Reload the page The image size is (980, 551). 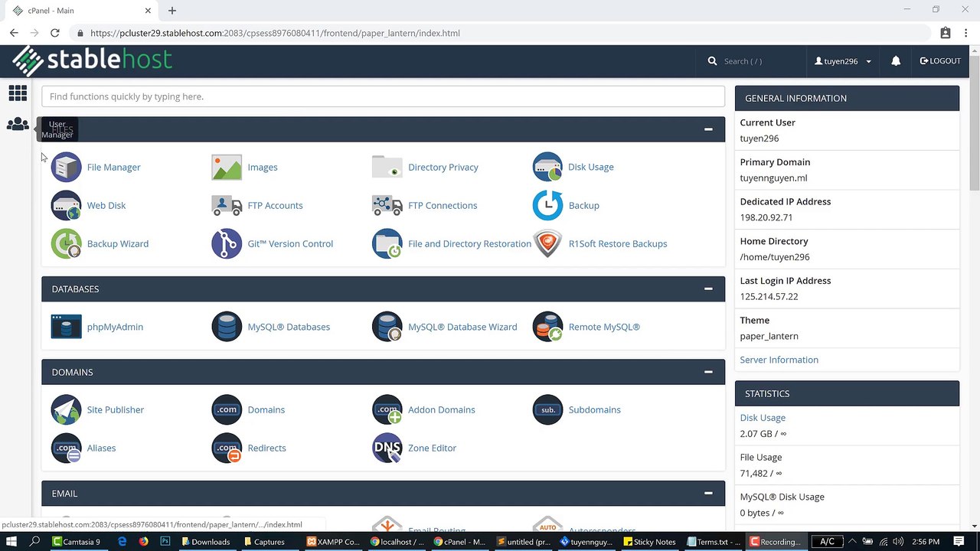click(55, 33)
